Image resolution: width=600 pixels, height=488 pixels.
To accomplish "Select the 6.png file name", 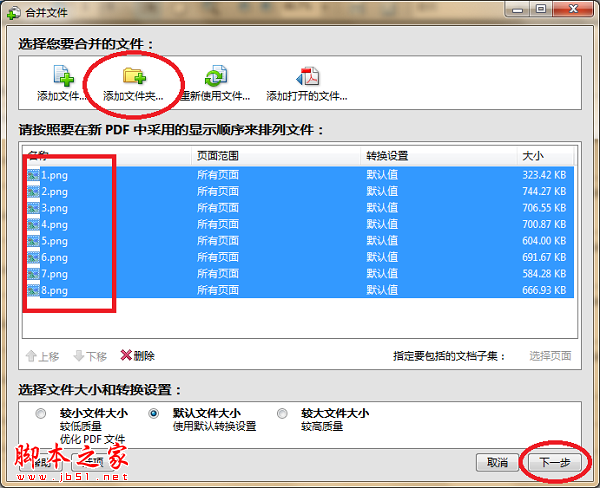I will click(x=54, y=258).
